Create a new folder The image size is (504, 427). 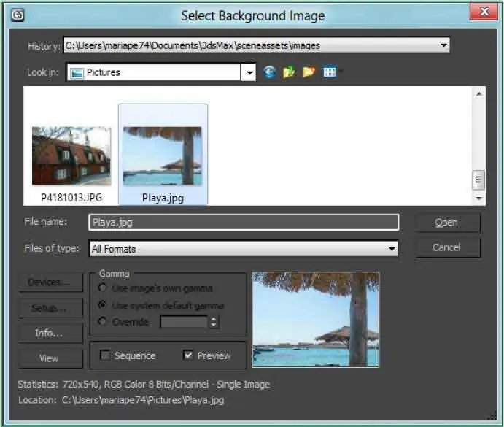pos(309,72)
